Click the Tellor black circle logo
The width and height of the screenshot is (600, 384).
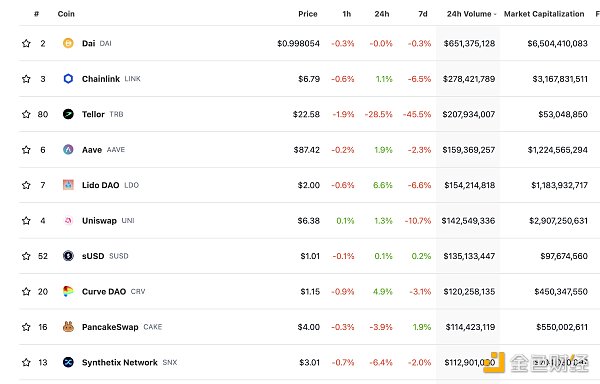pos(68,114)
